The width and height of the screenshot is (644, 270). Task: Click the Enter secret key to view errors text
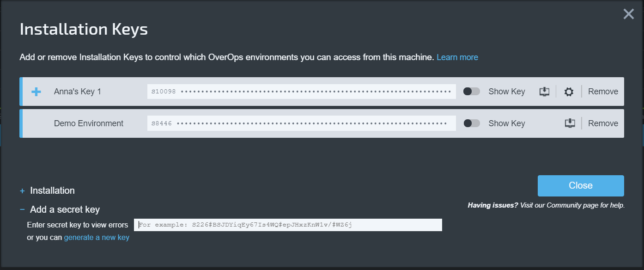tap(78, 225)
